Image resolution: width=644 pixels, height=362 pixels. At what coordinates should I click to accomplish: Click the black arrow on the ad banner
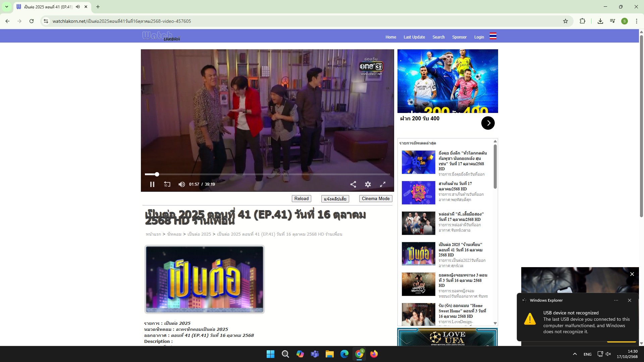click(x=488, y=123)
